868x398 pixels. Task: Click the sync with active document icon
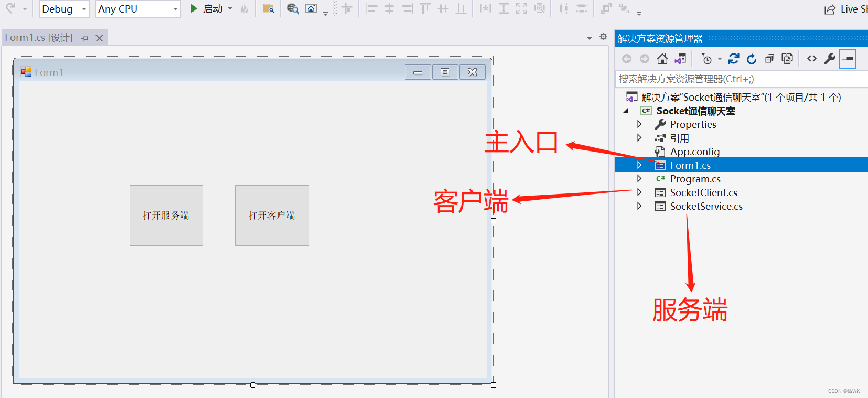pos(734,59)
